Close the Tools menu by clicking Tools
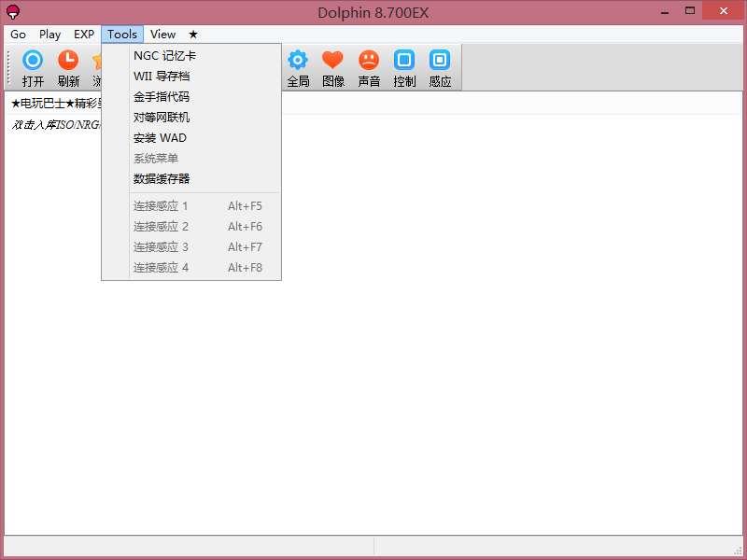Viewport: 747px width, 560px height. point(122,35)
